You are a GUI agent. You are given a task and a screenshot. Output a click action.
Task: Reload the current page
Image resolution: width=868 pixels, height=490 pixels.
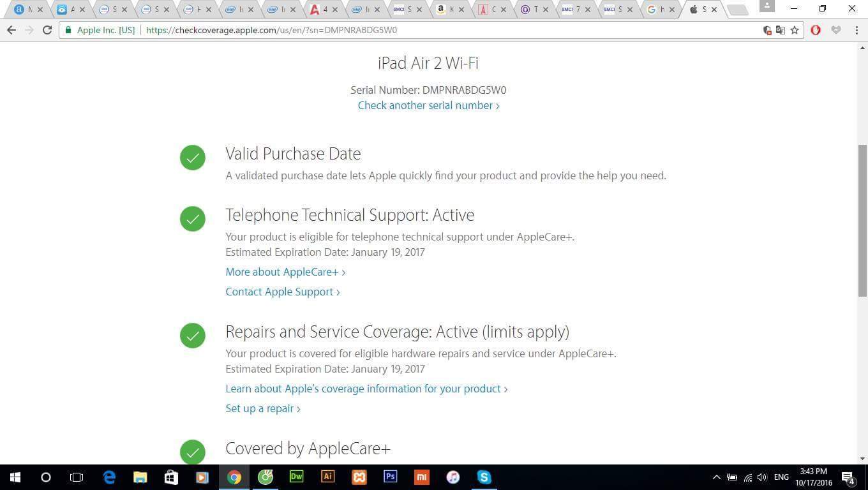pos(47,30)
